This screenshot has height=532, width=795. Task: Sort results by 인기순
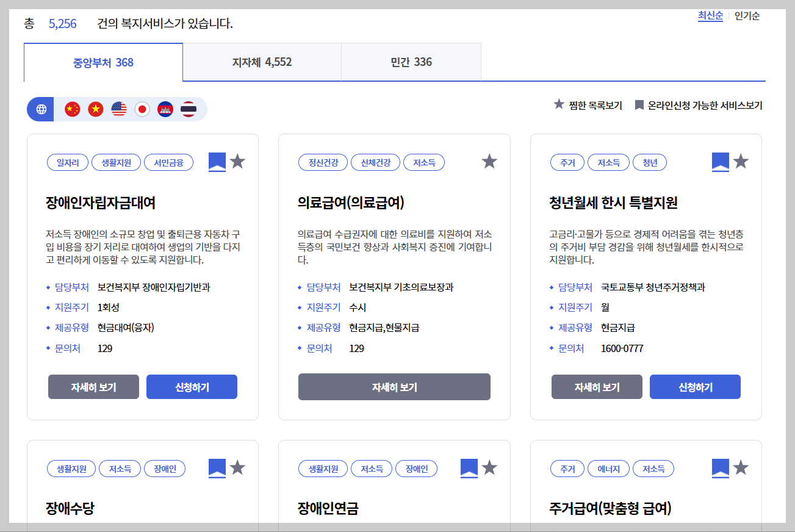[x=747, y=16]
